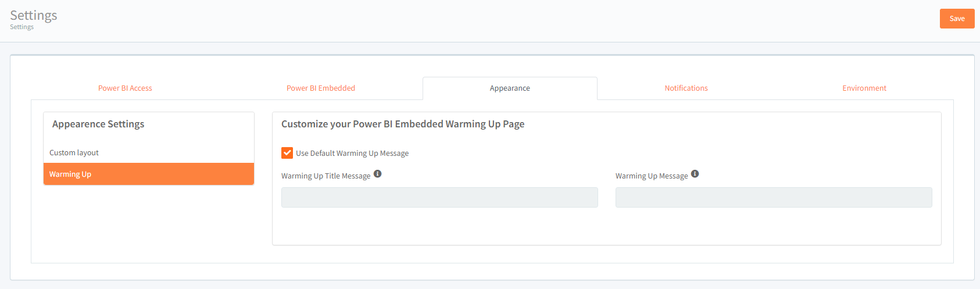The width and height of the screenshot is (980, 289).
Task: Go to the Notifications tab
Action: (x=686, y=88)
